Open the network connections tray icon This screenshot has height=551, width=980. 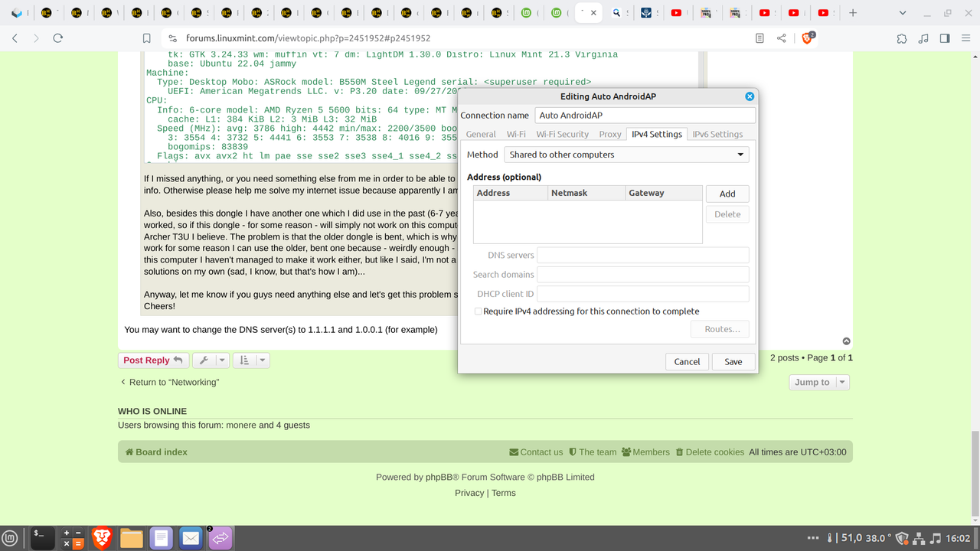[x=918, y=539]
